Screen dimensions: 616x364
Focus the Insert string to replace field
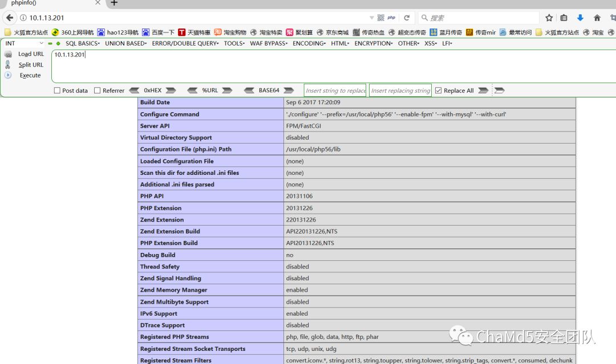click(x=335, y=90)
